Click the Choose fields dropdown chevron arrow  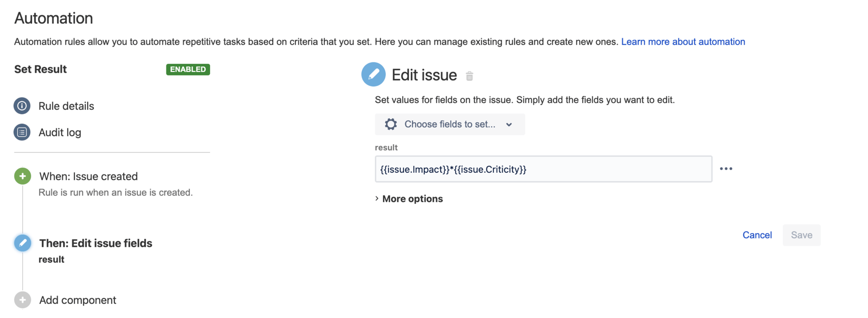point(509,125)
